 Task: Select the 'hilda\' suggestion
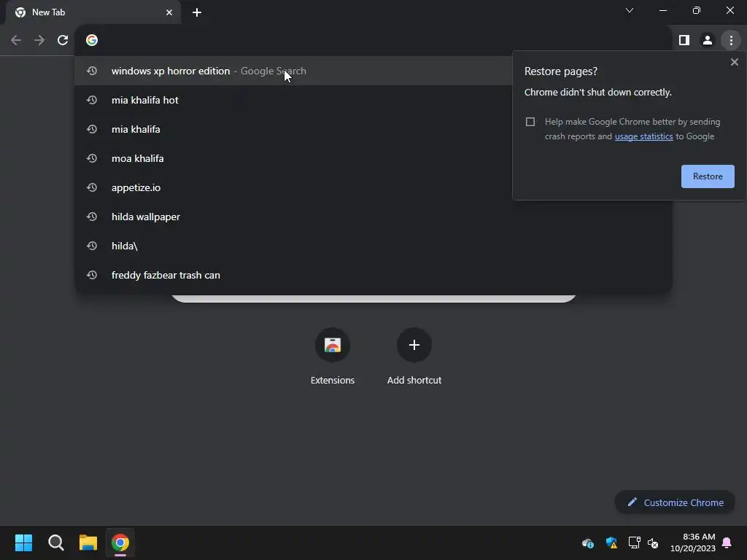(x=373, y=246)
